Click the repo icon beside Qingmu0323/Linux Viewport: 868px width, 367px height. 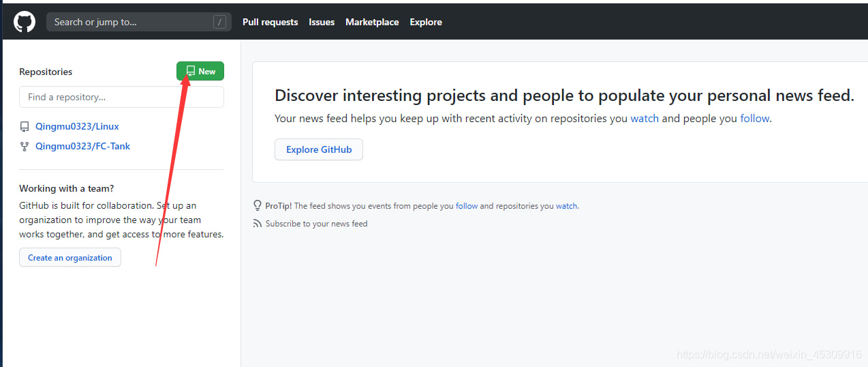25,127
